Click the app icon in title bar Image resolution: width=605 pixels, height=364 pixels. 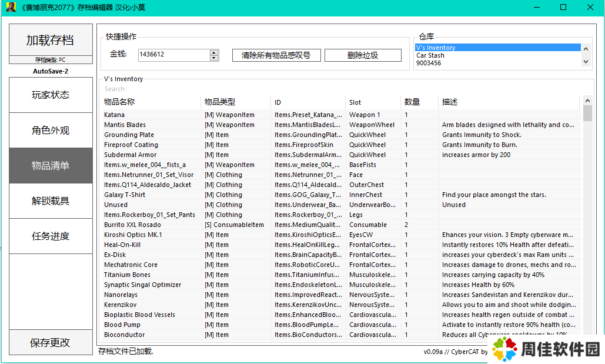[11, 8]
